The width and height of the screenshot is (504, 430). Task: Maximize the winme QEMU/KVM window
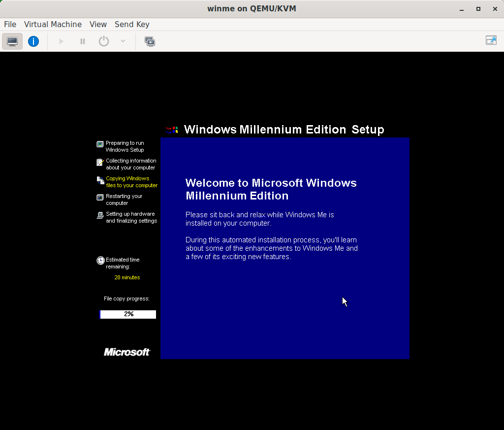pos(478,9)
